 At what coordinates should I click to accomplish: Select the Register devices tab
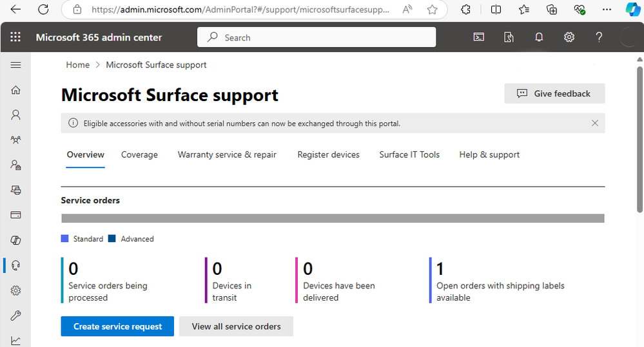(x=328, y=155)
